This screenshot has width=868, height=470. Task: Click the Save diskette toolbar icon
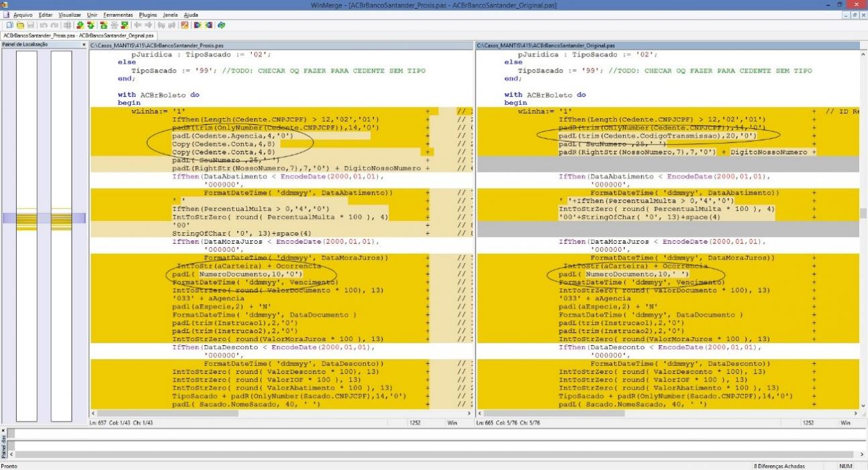pyautogui.click(x=31, y=25)
